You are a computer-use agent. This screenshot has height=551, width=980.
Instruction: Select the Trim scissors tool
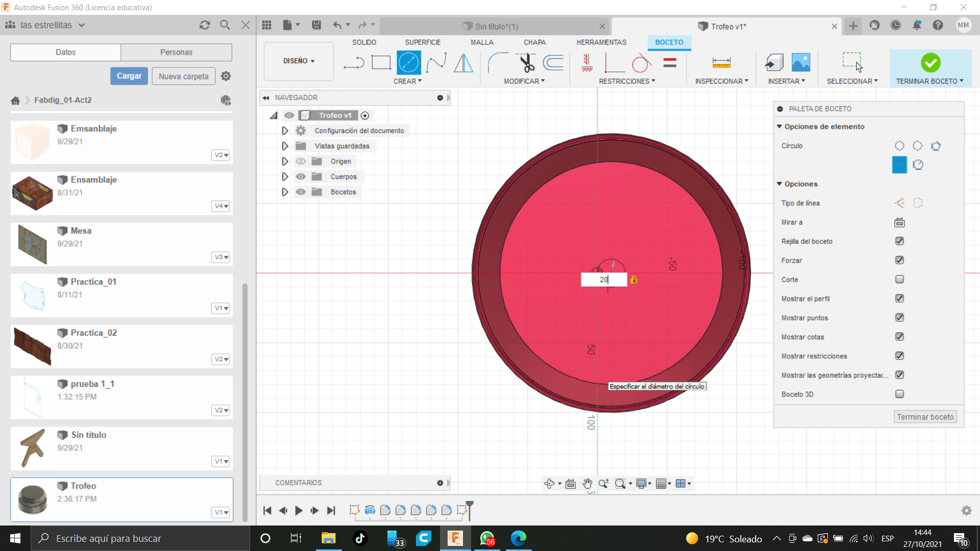point(526,63)
